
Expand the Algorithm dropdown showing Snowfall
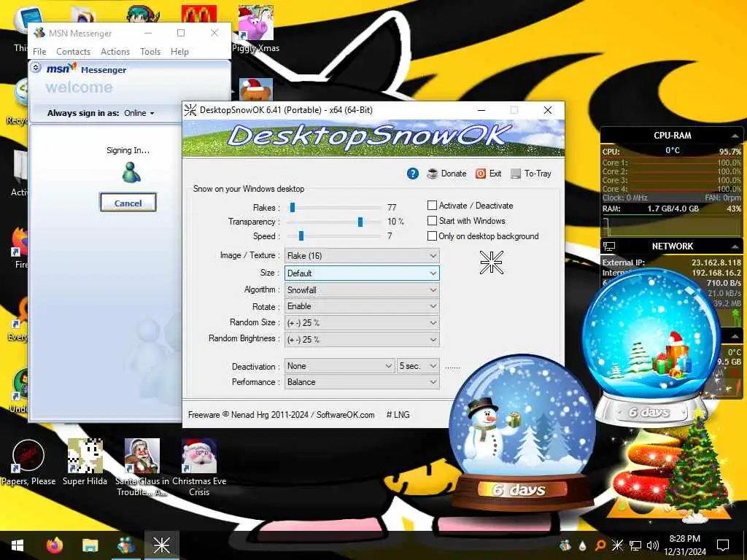[x=362, y=290]
